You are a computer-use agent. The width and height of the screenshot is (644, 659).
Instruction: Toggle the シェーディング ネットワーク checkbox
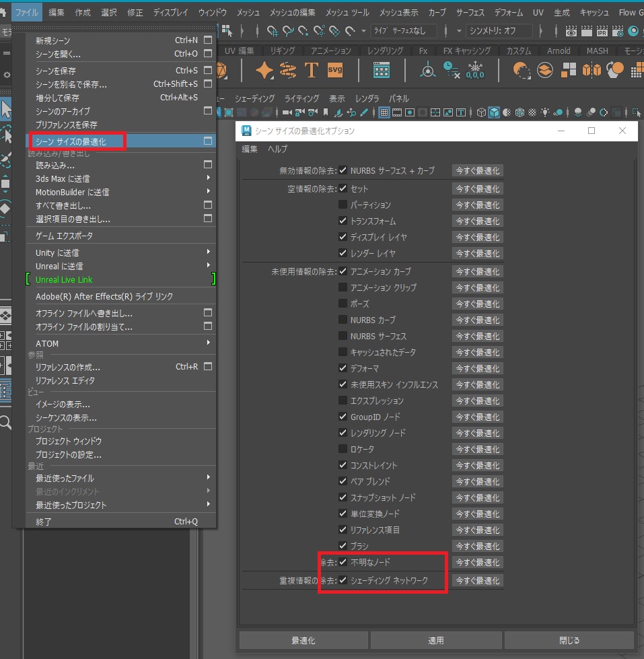343,580
